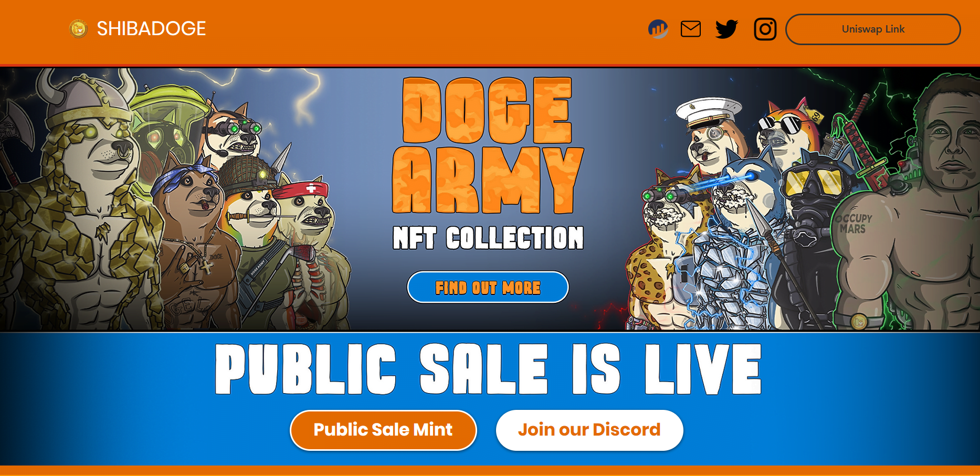Screen dimensions: 980x476
Task: Open the email envelope icon
Action: coord(691,29)
